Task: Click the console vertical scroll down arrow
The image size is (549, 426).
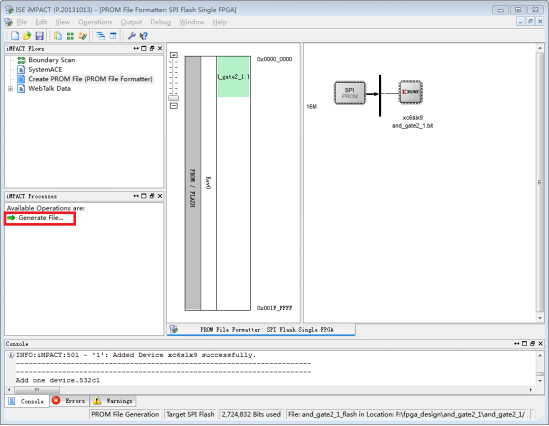Action: coord(540,381)
